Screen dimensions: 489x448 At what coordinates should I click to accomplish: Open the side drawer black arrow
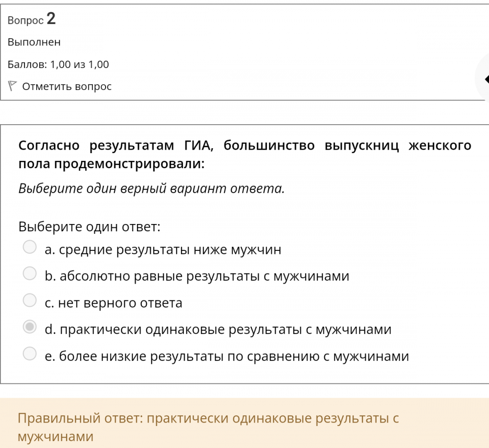coord(486,79)
